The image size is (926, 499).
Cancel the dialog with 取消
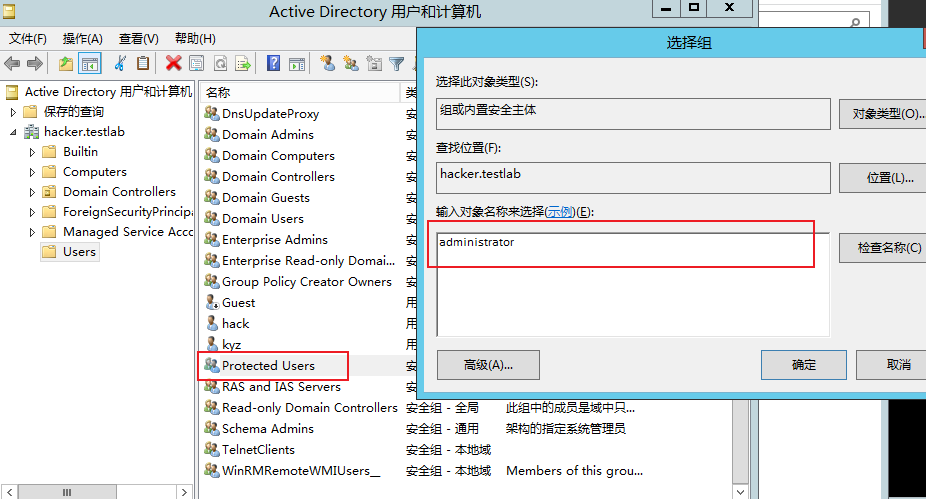pos(891,365)
